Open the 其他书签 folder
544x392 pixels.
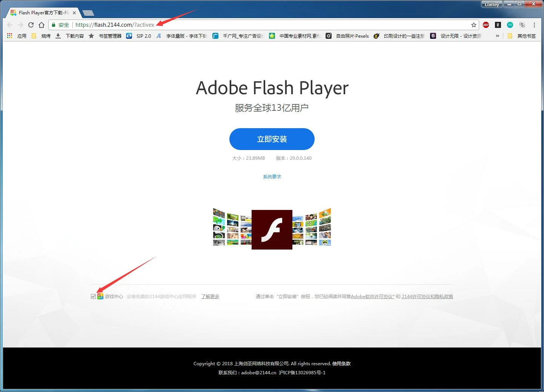[x=522, y=36]
